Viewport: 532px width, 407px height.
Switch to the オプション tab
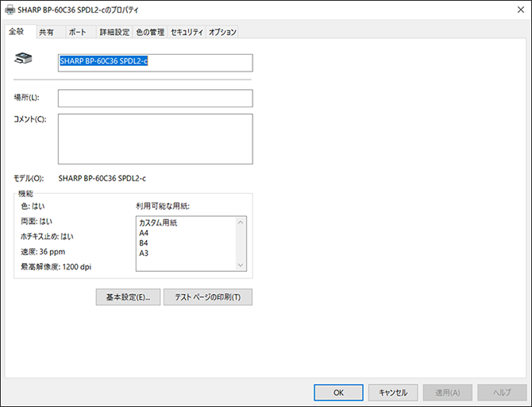[222, 33]
